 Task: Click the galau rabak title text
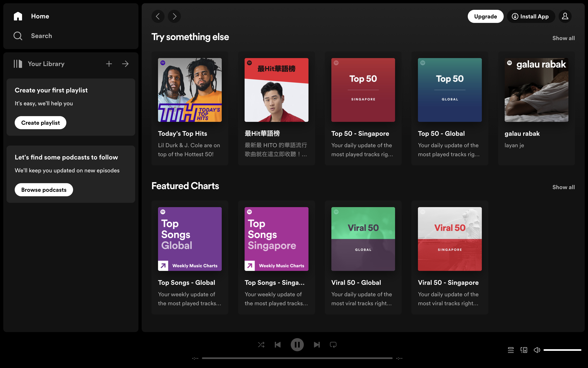pyautogui.click(x=522, y=133)
